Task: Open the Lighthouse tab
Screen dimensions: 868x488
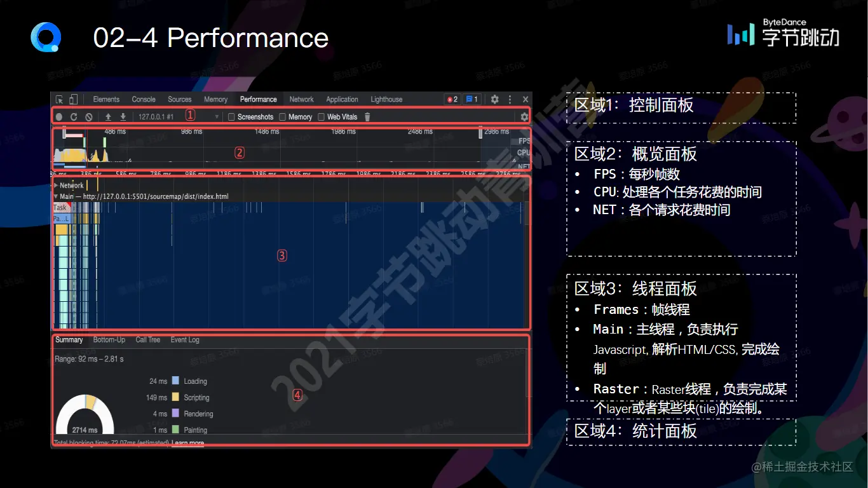Action: click(x=386, y=99)
